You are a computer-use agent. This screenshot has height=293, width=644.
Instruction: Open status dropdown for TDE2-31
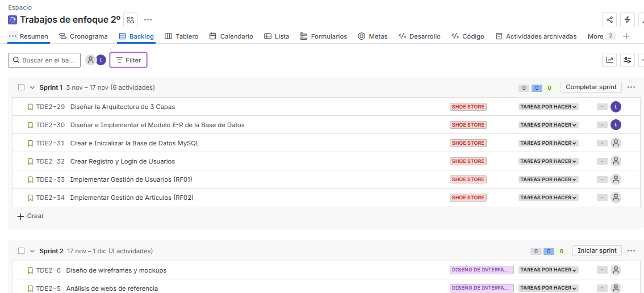point(548,143)
